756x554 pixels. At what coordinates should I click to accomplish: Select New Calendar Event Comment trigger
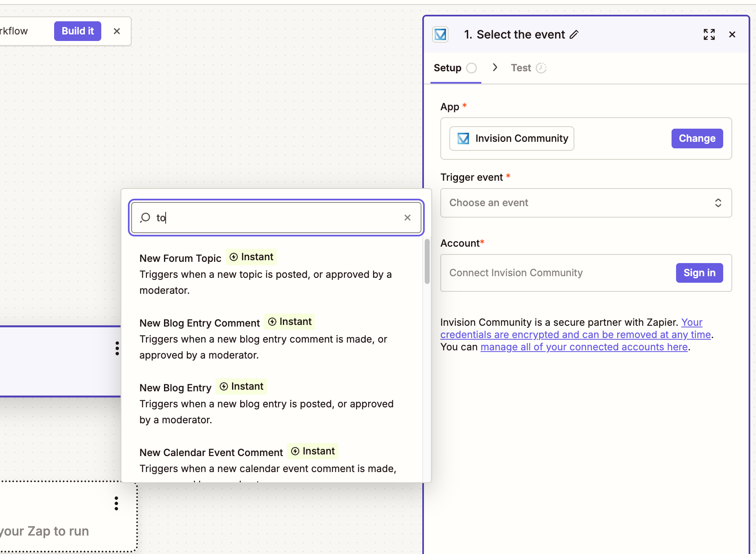[271, 461]
